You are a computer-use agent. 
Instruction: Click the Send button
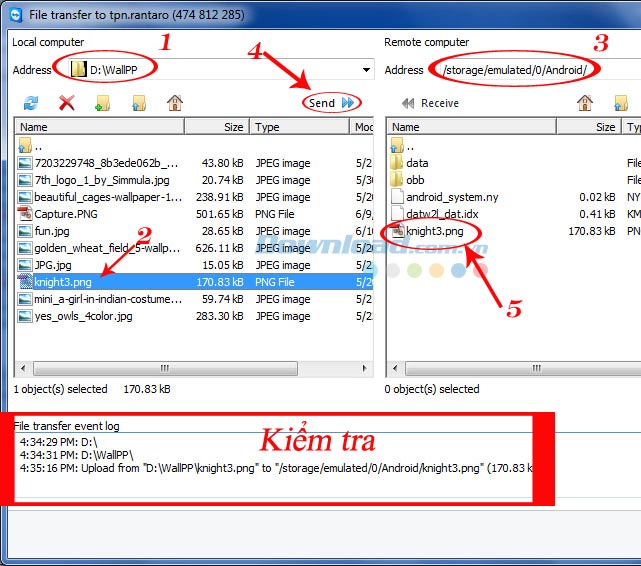coord(331,103)
